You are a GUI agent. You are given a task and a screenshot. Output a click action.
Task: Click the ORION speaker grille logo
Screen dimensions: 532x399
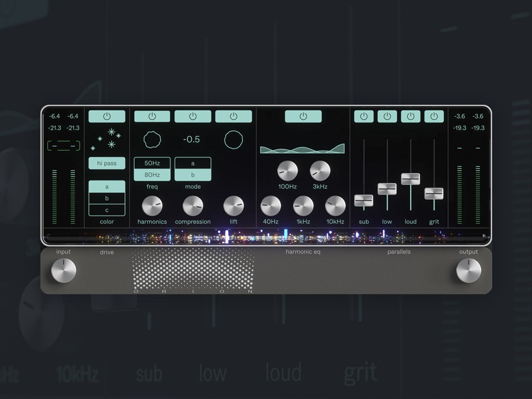coord(193,270)
